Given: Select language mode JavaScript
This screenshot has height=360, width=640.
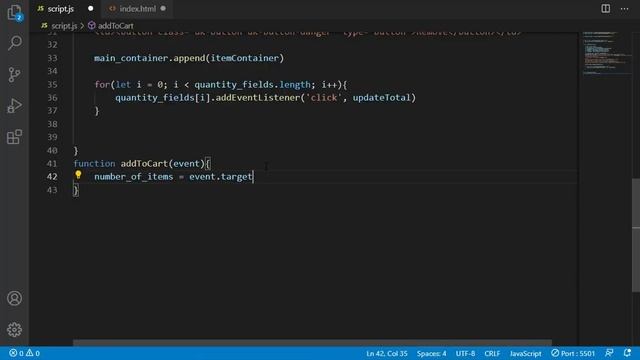Looking at the screenshot, I should pos(526,353).
